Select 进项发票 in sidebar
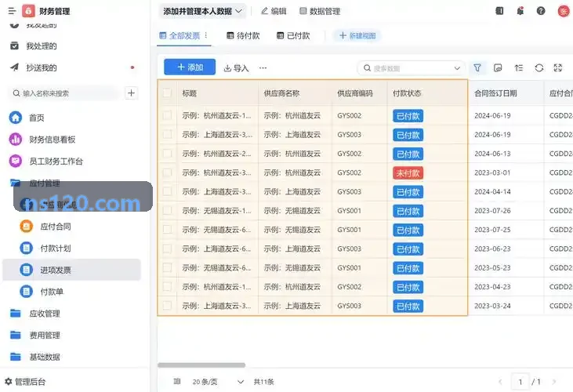Image resolution: width=573 pixels, height=392 pixels. 71,270
